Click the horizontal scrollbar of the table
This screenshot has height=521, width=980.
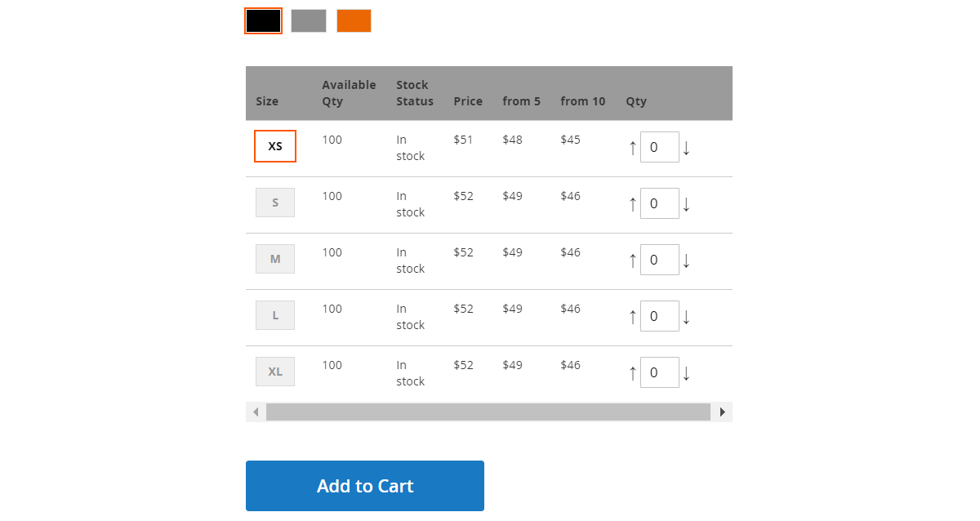point(488,412)
